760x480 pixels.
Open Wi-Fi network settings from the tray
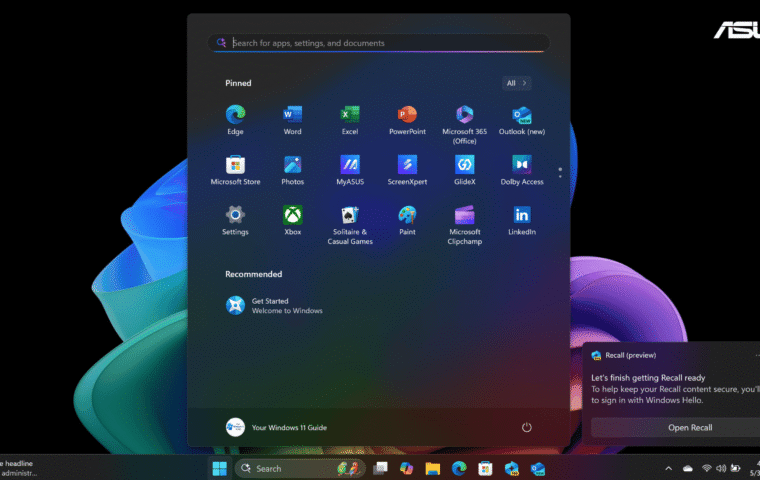tap(707, 468)
